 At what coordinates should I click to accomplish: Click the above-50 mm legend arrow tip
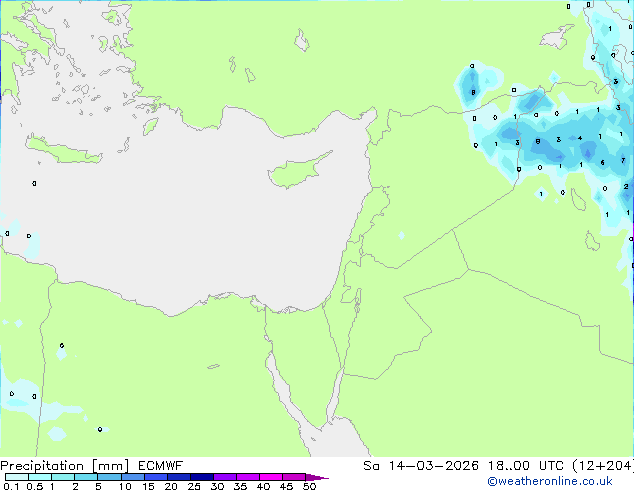(317, 477)
